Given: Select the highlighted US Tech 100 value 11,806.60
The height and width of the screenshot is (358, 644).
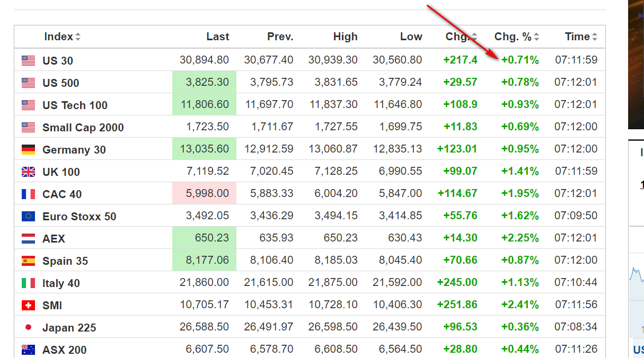Looking at the screenshot, I should click(x=205, y=104).
